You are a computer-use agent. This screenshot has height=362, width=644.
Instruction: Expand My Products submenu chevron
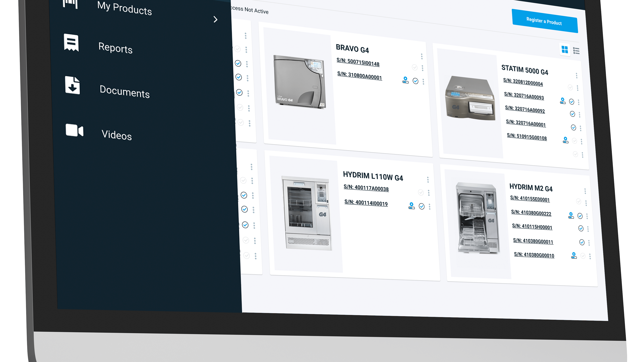(x=215, y=19)
